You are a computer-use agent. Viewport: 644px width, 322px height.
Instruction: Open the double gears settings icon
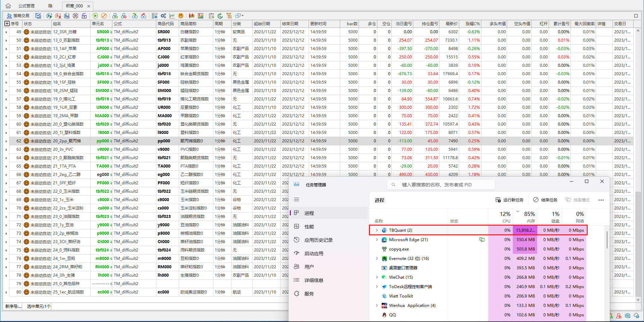tap(163, 16)
